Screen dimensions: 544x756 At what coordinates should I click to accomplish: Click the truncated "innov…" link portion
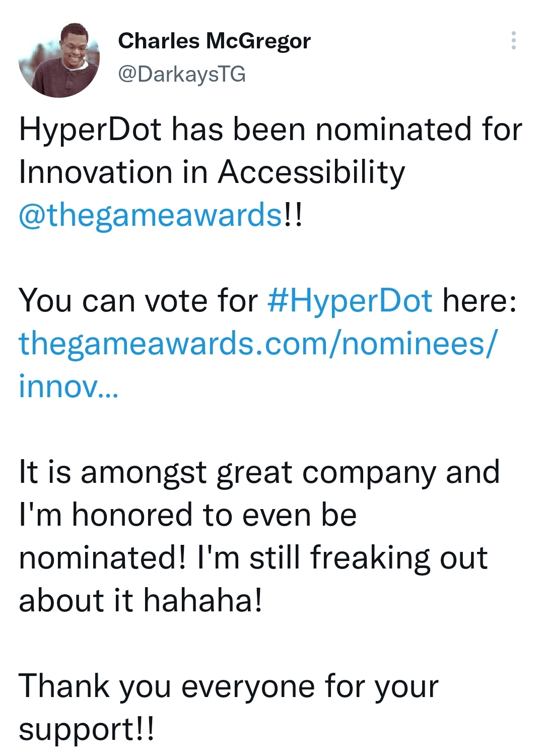click(x=69, y=387)
